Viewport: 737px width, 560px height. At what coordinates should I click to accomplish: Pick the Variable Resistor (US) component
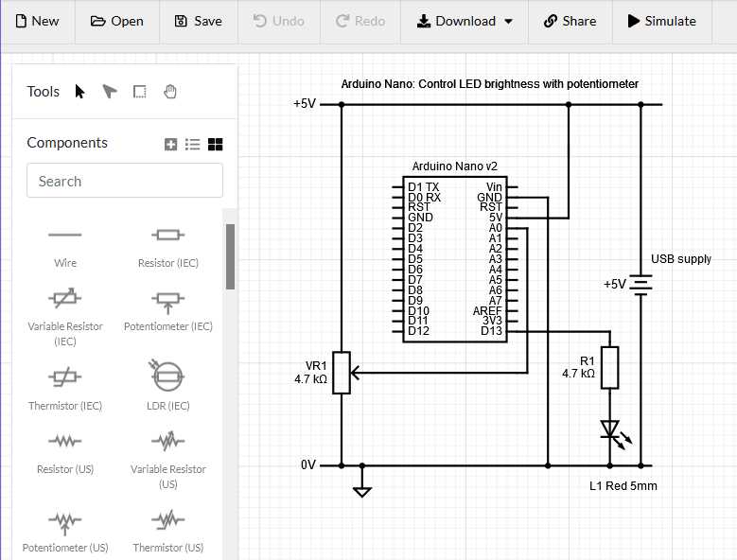(168, 461)
